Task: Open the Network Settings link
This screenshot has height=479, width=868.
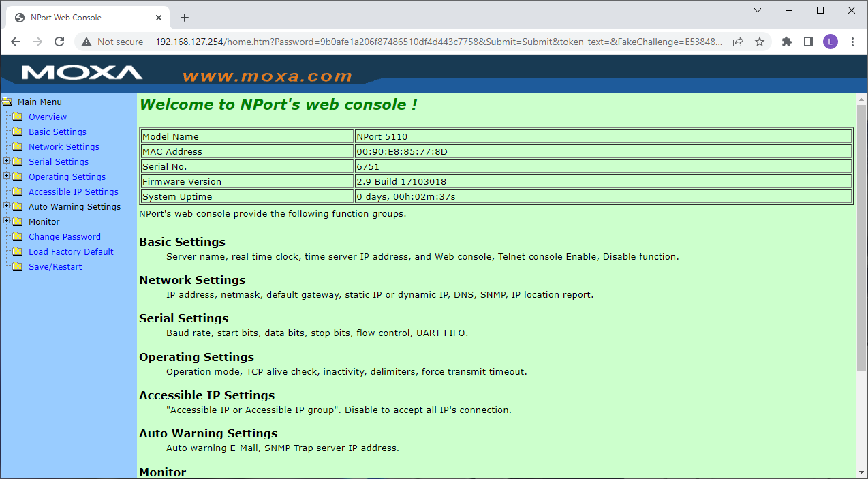Action: tap(64, 147)
